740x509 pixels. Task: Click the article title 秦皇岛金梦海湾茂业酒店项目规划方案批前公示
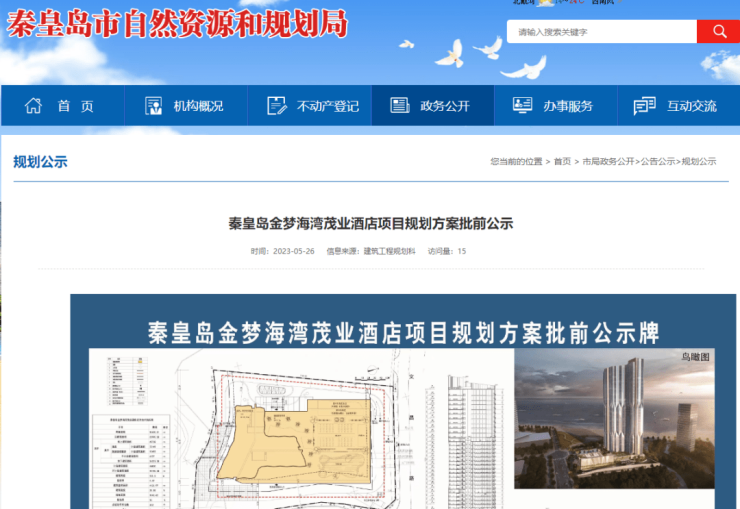370,224
